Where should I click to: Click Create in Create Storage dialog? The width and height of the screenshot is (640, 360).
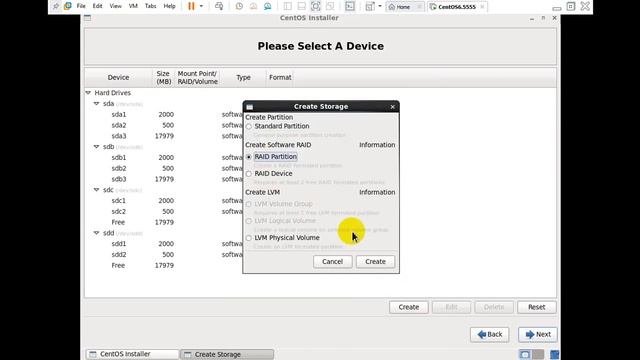click(x=376, y=262)
